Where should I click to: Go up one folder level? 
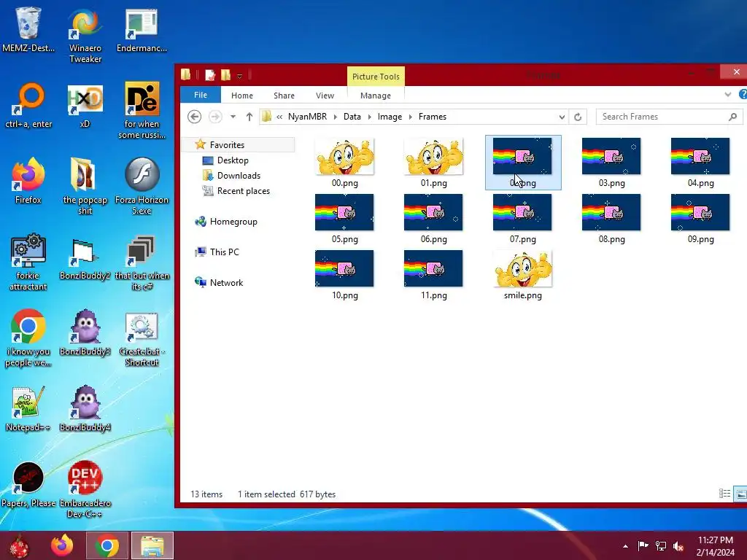pyautogui.click(x=249, y=117)
